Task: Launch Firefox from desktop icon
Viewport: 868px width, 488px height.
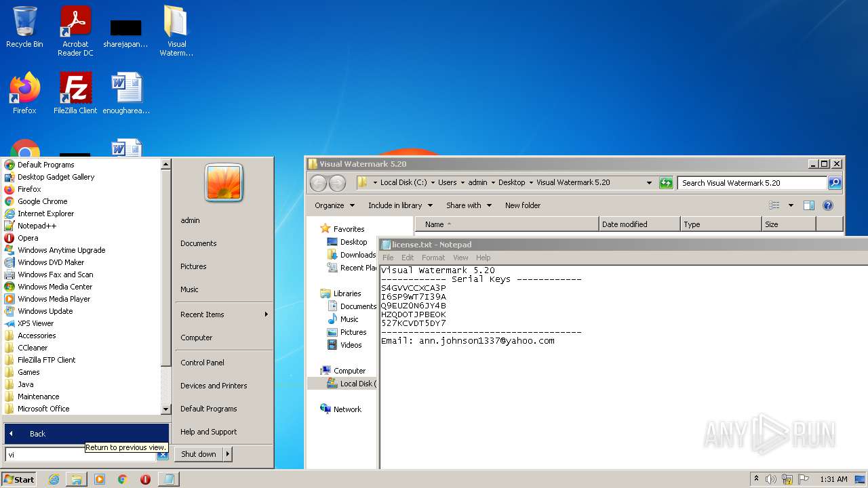Action: (24, 94)
